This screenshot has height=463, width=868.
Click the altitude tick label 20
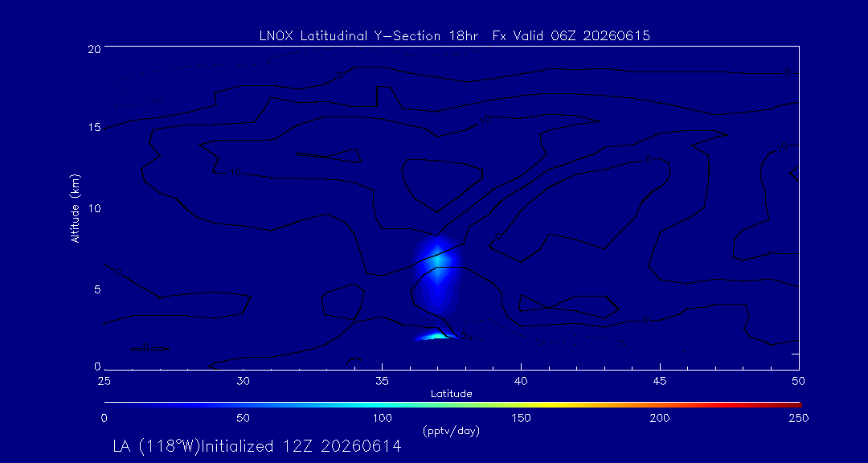94,47
